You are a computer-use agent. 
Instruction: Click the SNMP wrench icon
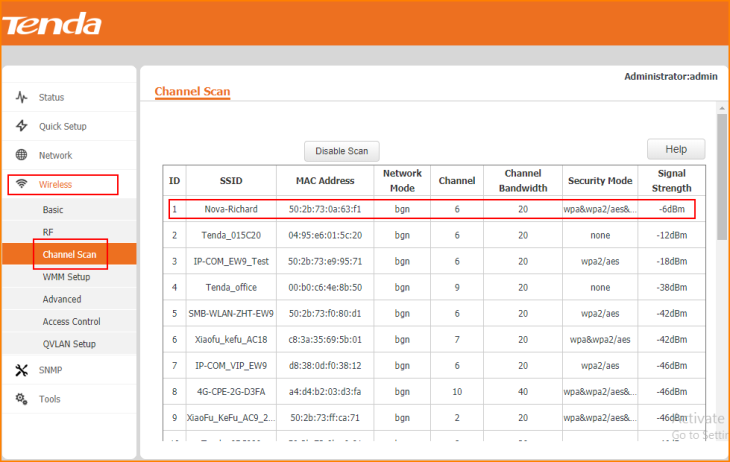tap(22, 370)
